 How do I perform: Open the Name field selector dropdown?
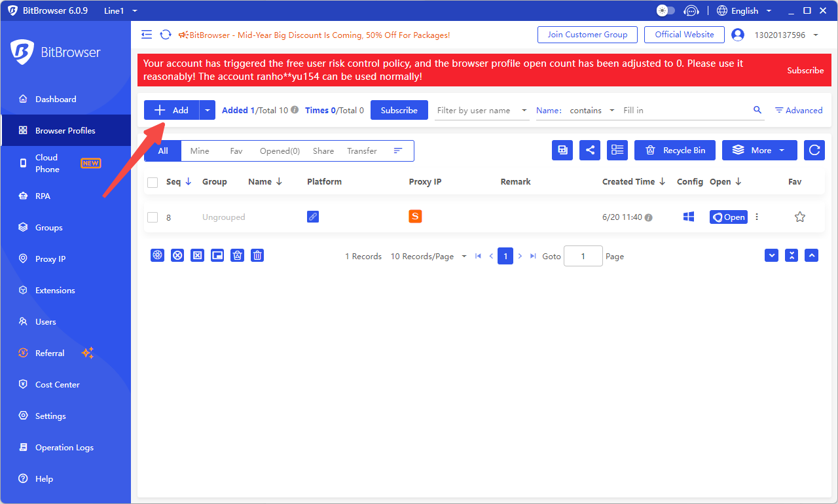click(x=549, y=110)
